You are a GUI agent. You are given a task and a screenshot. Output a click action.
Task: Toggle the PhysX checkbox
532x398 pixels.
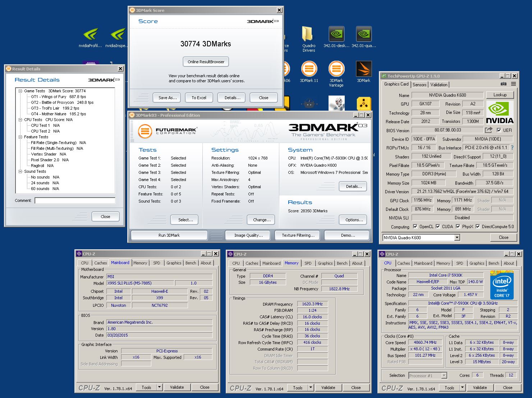(458, 226)
